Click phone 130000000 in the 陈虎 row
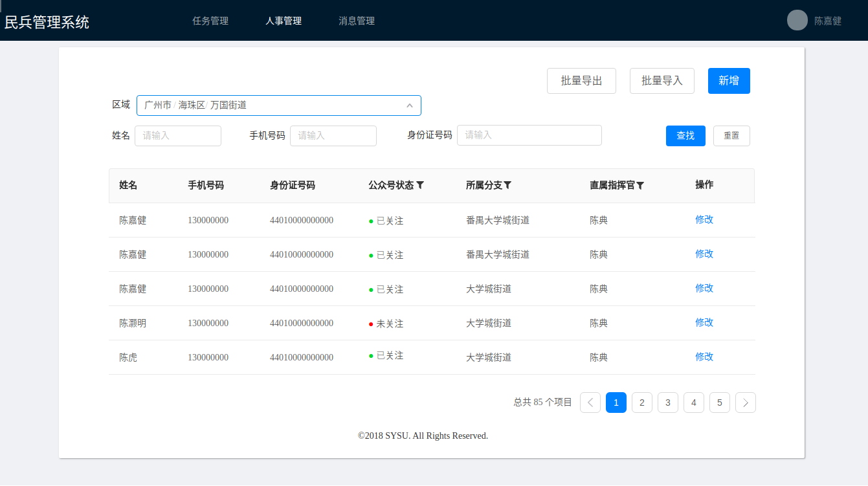868x486 pixels. click(208, 357)
